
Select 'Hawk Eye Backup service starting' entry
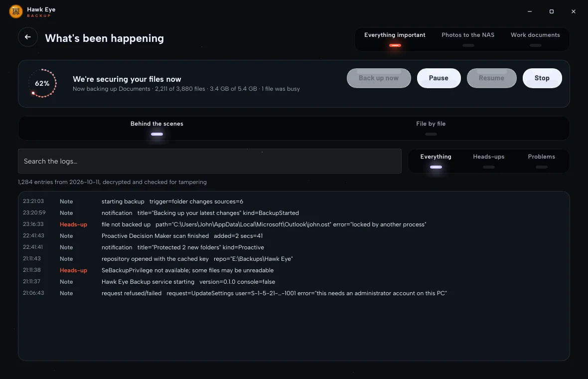click(x=294, y=281)
